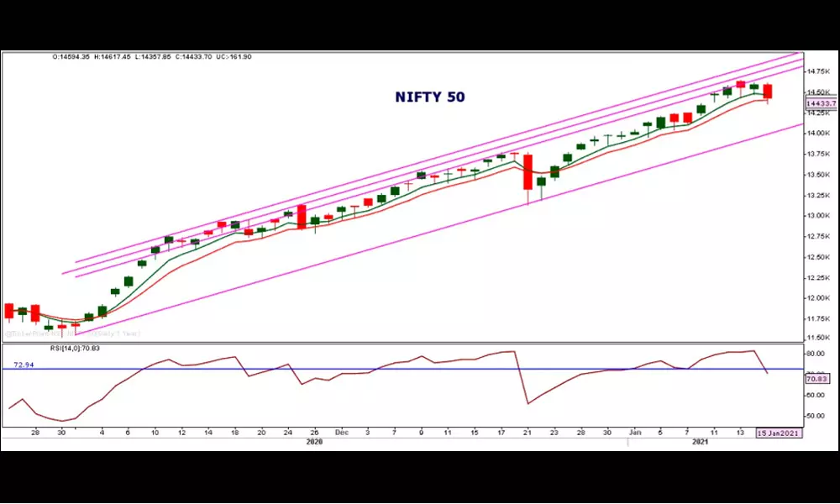
Task: Click date label 14 on the time axis
Action: coord(208,433)
